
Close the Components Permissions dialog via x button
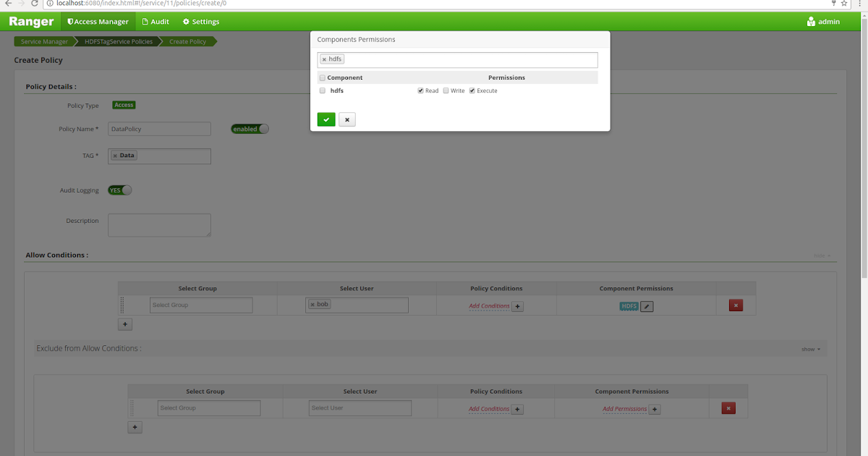point(346,119)
